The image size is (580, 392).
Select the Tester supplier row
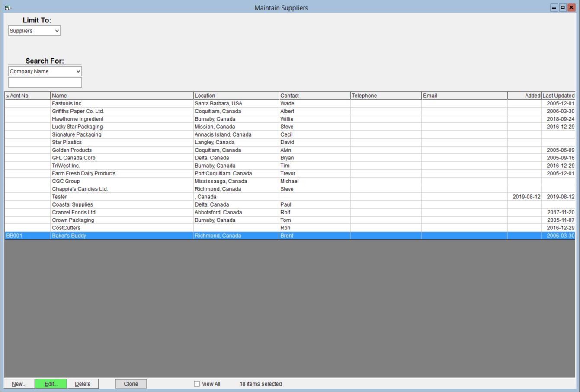290,197
